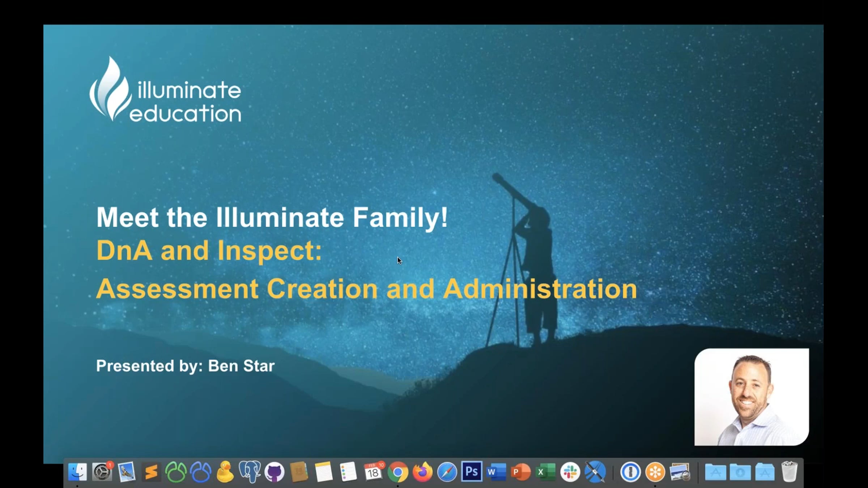Launch Google Chrome from the dock
Image resolution: width=868 pixels, height=488 pixels.
pyautogui.click(x=398, y=472)
